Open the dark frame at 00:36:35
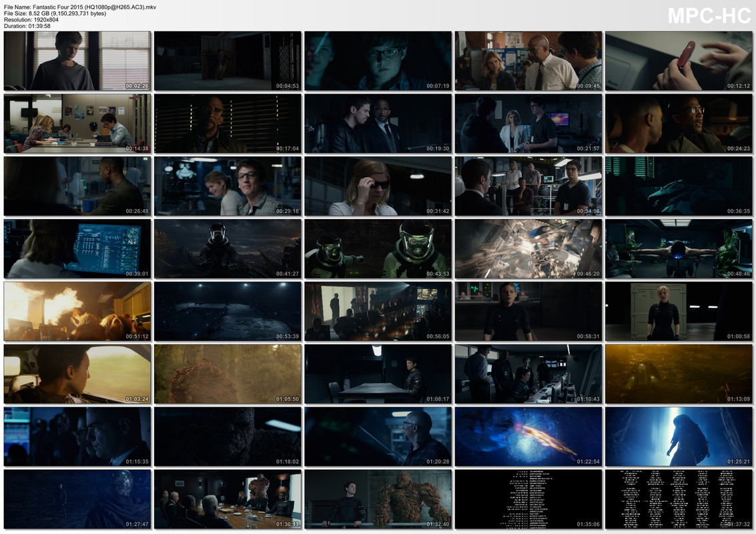The width and height of the screenshot is (756, 534). pos(679,186)
